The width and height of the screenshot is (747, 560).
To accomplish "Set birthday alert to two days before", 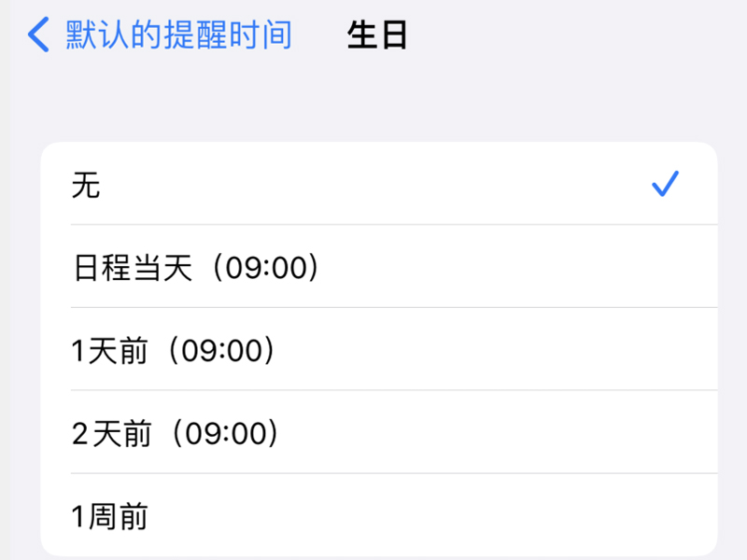I will click(373, 433).
